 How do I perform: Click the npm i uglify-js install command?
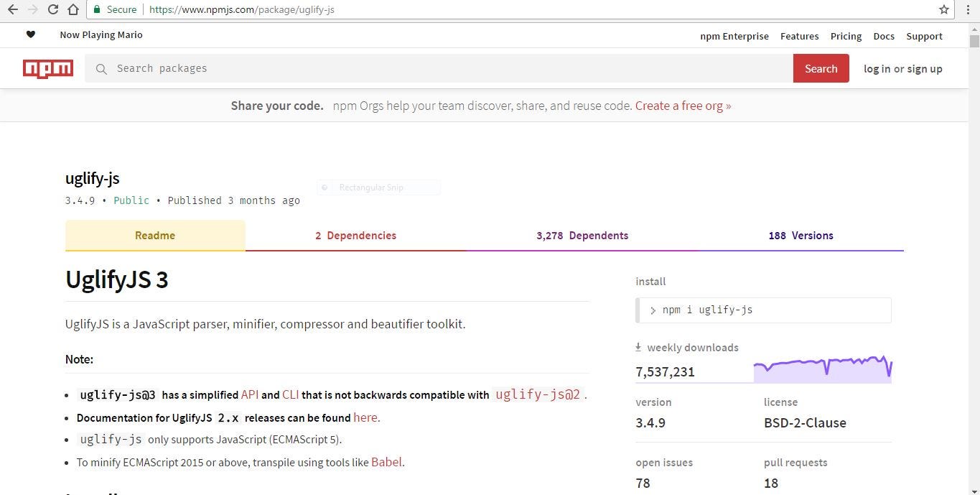[x=763, y=310]
